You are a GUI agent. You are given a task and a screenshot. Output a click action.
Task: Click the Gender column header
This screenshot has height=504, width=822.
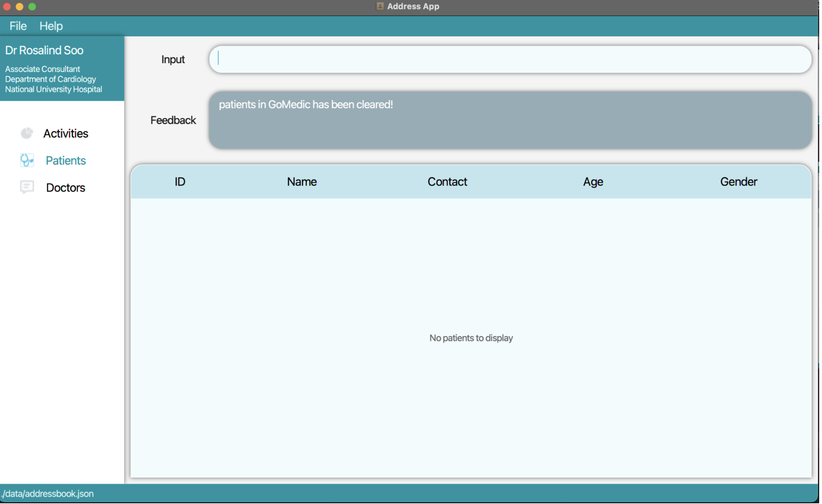[738, 182]
